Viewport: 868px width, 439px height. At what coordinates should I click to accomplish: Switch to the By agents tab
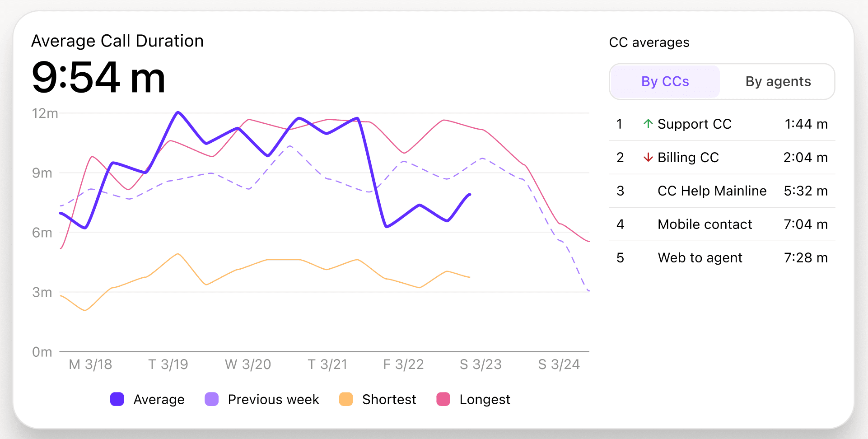pos(778,81)
